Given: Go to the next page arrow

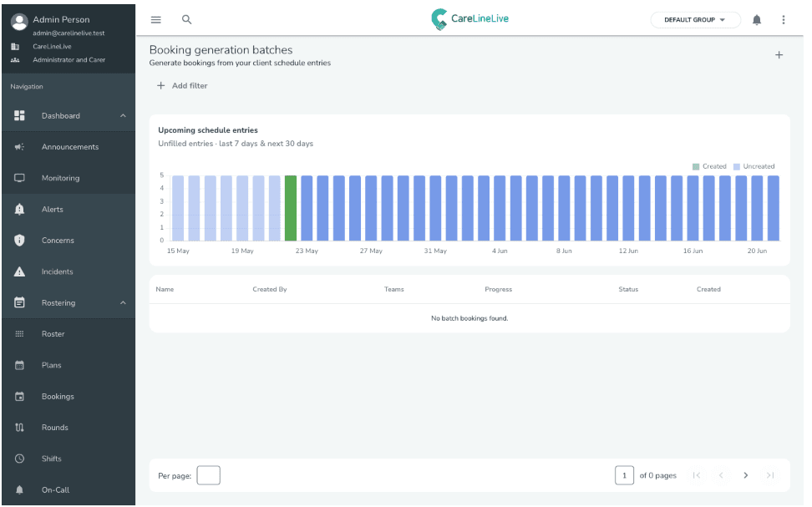Looking at the screenshot, I should [745, 475].
